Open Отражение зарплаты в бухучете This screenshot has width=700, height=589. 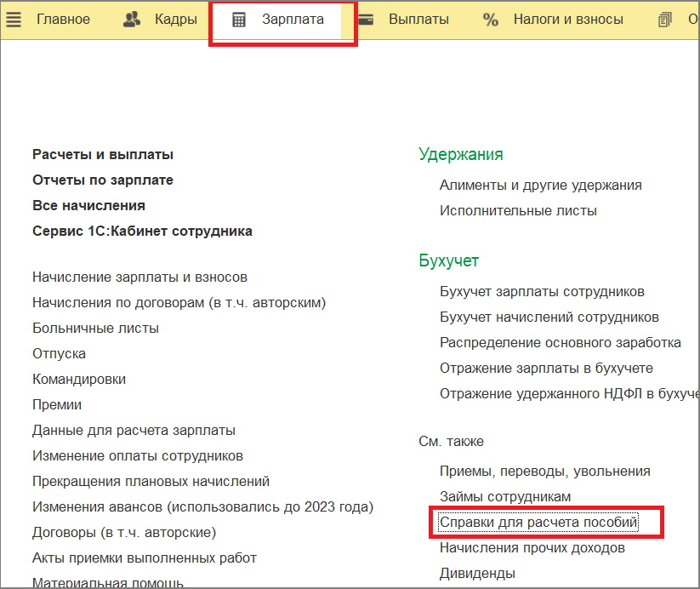[546, 368]
